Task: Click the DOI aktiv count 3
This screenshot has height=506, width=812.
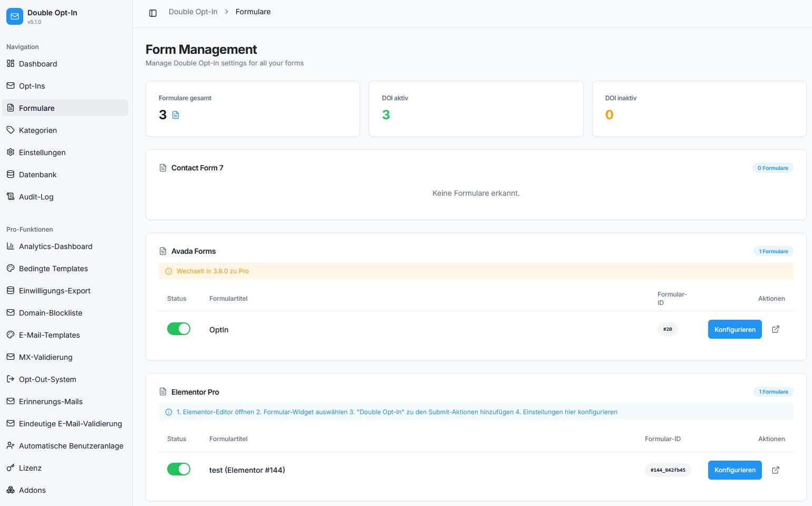Action: 386,115
